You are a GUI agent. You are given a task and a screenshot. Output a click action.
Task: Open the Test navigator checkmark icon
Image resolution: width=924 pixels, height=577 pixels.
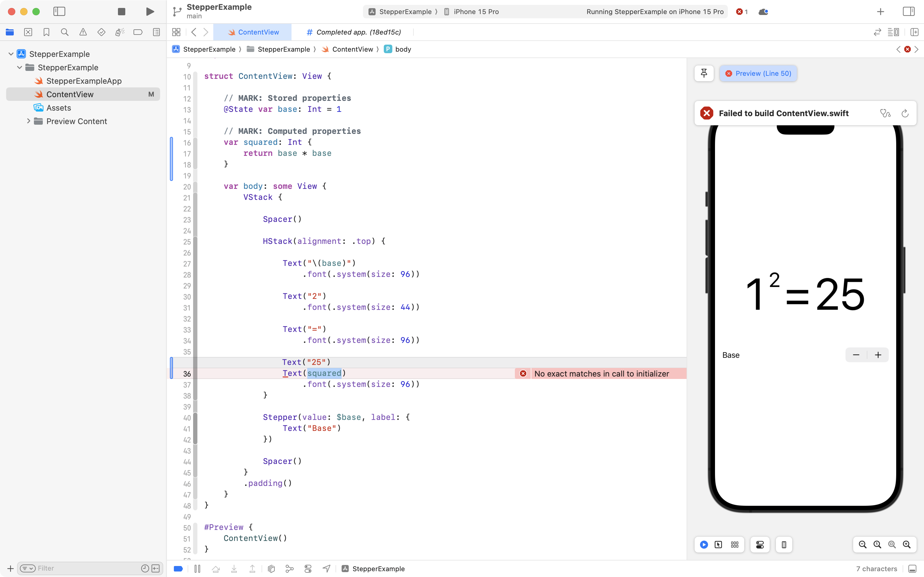101,32
